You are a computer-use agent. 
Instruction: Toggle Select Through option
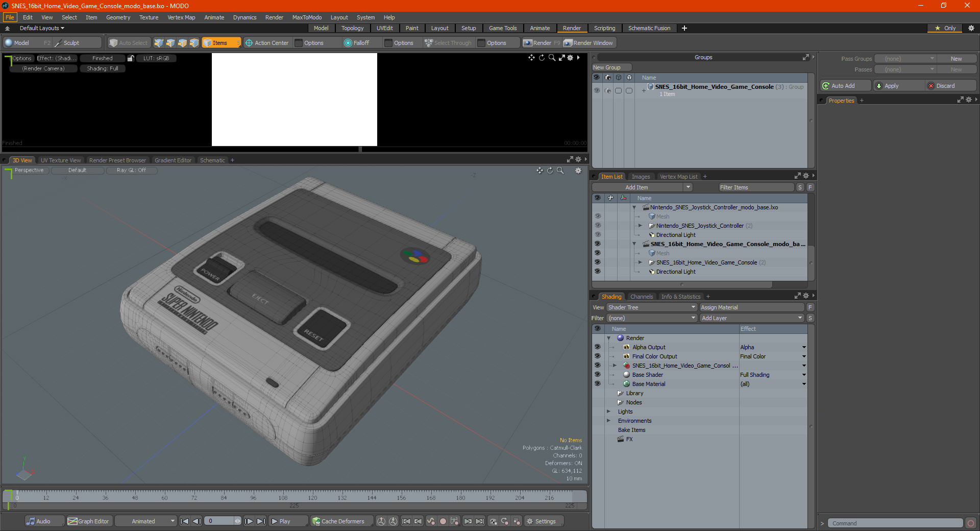pos(448,43)
